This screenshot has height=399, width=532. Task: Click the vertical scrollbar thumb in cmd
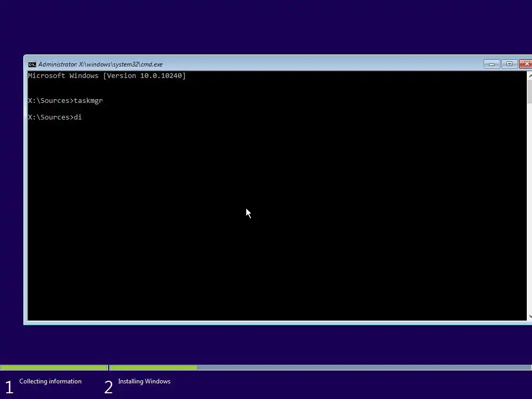tap(530, 91)
